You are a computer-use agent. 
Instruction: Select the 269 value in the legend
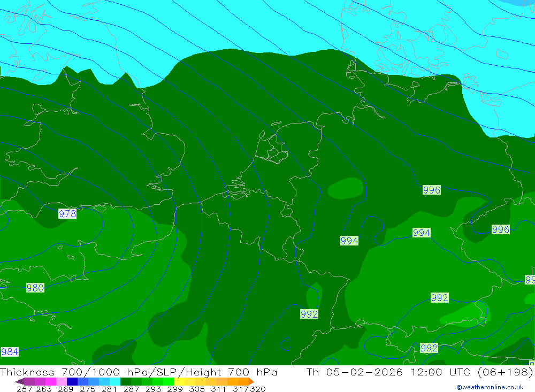(65, 389)
